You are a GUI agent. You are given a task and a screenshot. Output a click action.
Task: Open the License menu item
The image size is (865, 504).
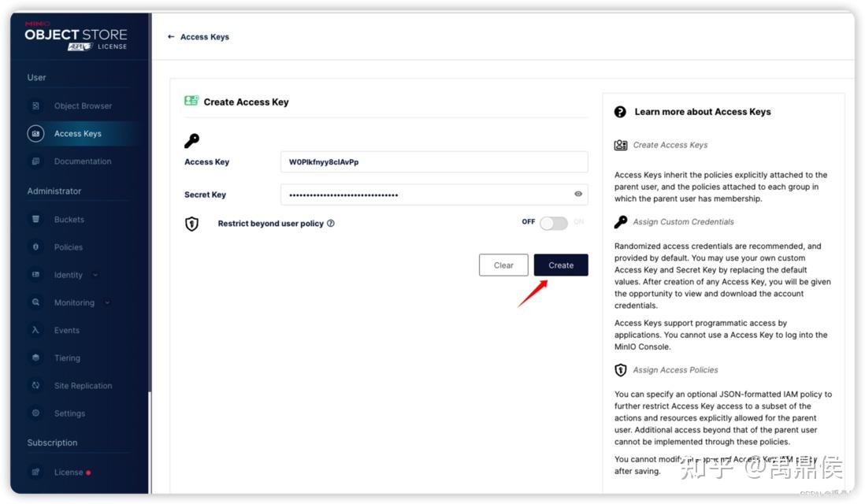click(69, 472)
